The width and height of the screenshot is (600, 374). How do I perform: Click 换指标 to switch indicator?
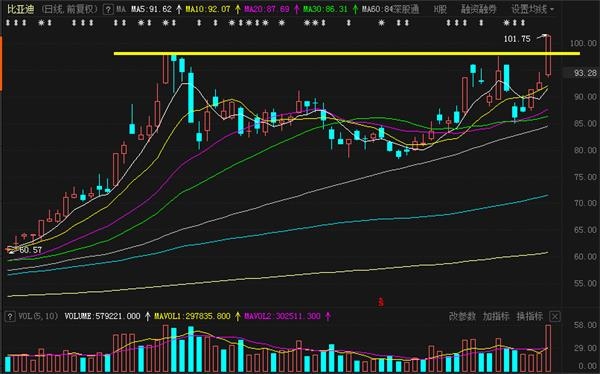(530, 316)
